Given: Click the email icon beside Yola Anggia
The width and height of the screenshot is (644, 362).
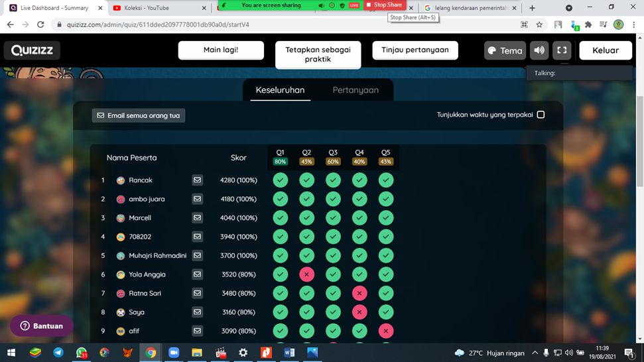Looking at the screenshot, I should (197, 274).
